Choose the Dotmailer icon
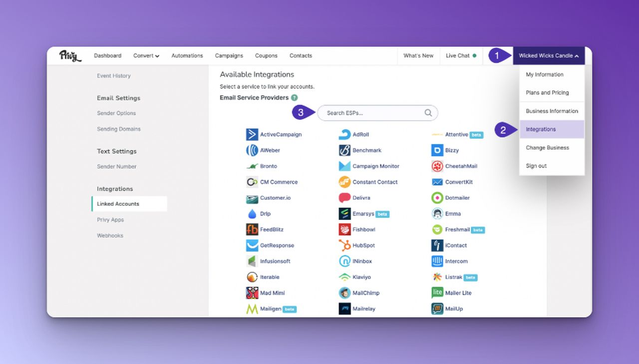The height and width of the screenshot is (364, 639). click(437, 198)
